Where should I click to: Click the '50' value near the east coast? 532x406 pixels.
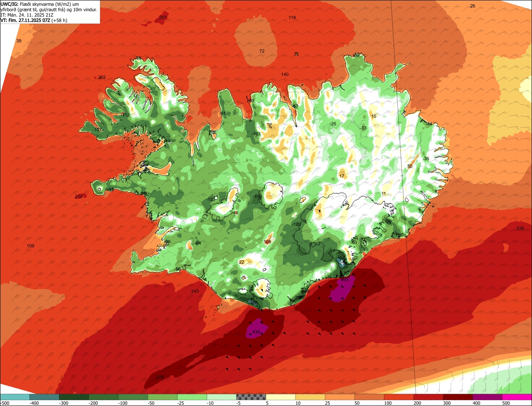point(410,166)
